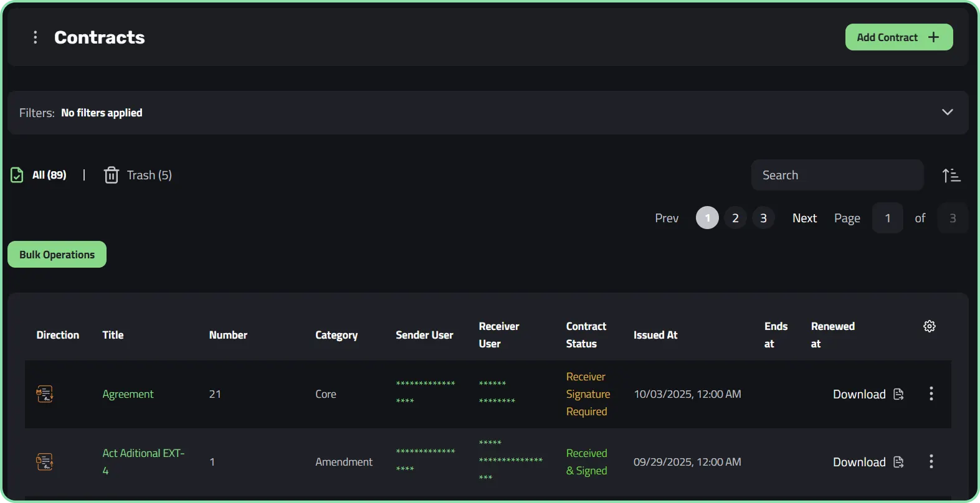980x503 pixels.
Task: Click the Receiver Signature Required status
Action: [x=588, y=394]
